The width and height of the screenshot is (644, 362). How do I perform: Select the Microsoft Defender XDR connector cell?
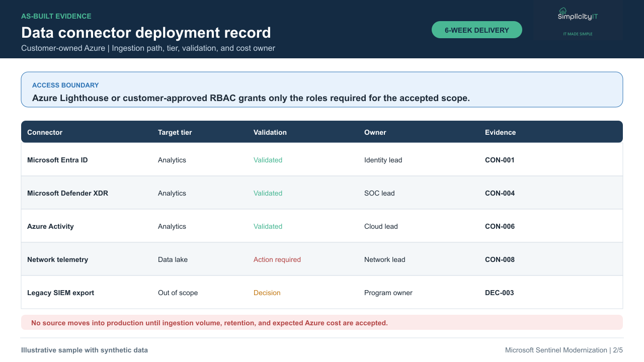click(67, 193)
